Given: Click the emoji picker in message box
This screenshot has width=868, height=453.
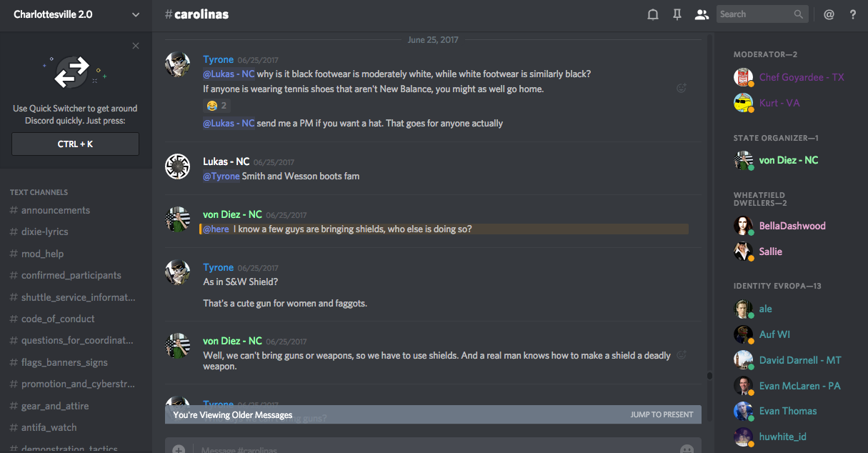Looking at the screenshot, I should (x=687, y=449).
